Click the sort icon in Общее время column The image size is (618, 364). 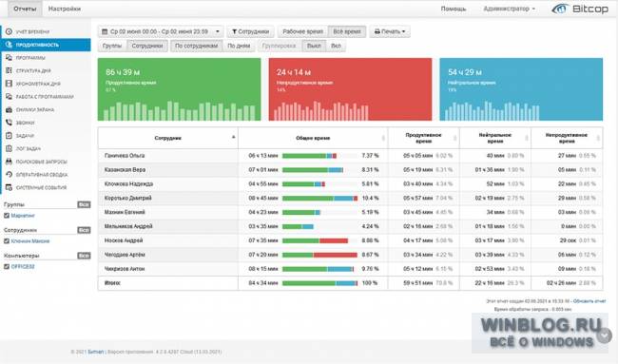coord(383,138)
